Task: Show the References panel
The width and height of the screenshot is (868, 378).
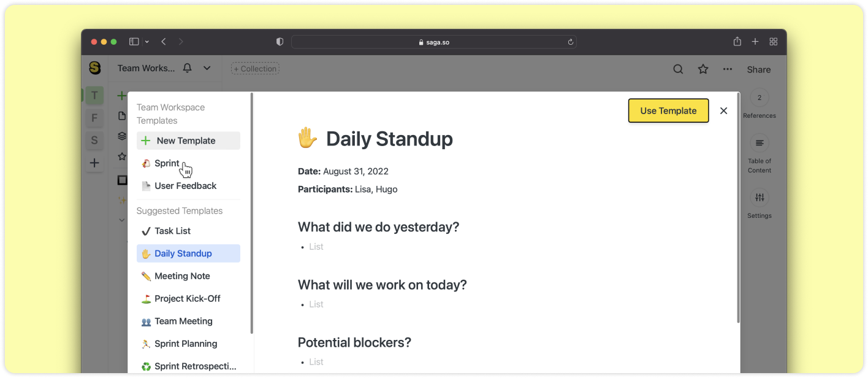Action: 759,98
